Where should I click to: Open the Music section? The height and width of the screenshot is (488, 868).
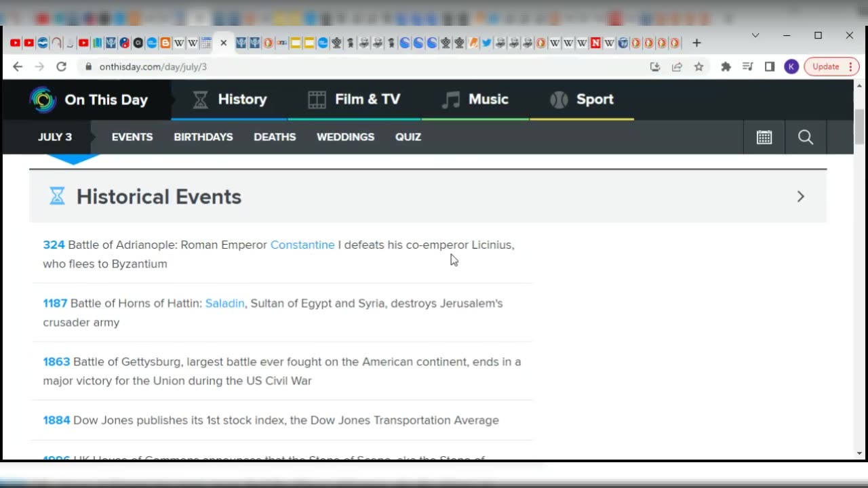click(x=475, y=100)
